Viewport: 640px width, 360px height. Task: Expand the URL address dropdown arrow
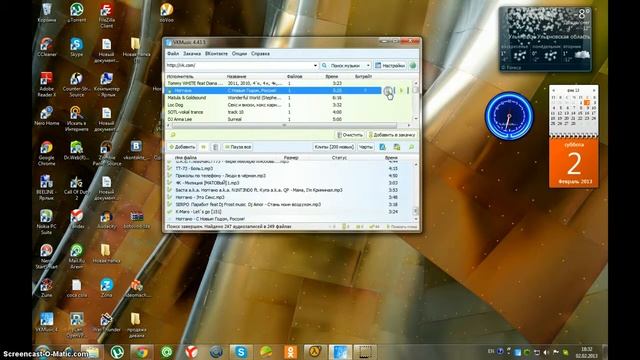tap(315, 65)
